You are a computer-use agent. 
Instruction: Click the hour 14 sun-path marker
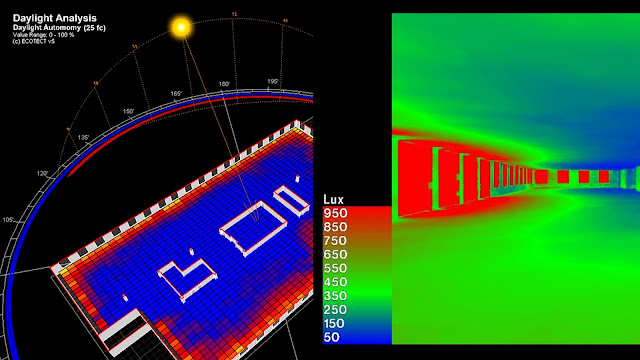(285, 20)
